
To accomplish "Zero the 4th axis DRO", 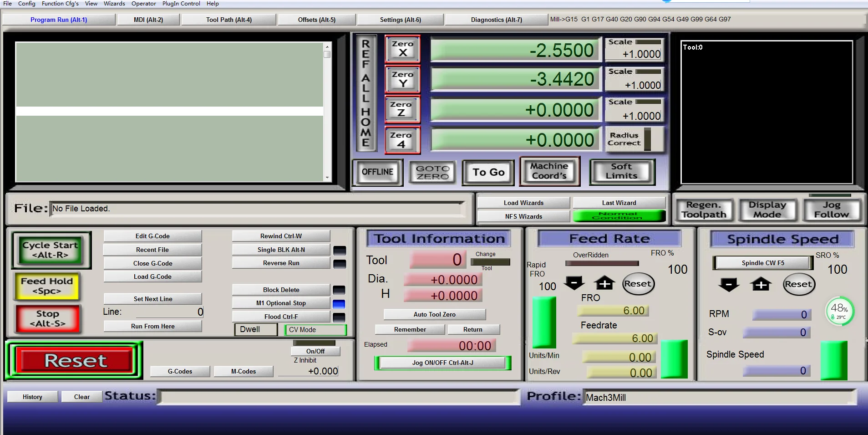I will click(402, 140).
